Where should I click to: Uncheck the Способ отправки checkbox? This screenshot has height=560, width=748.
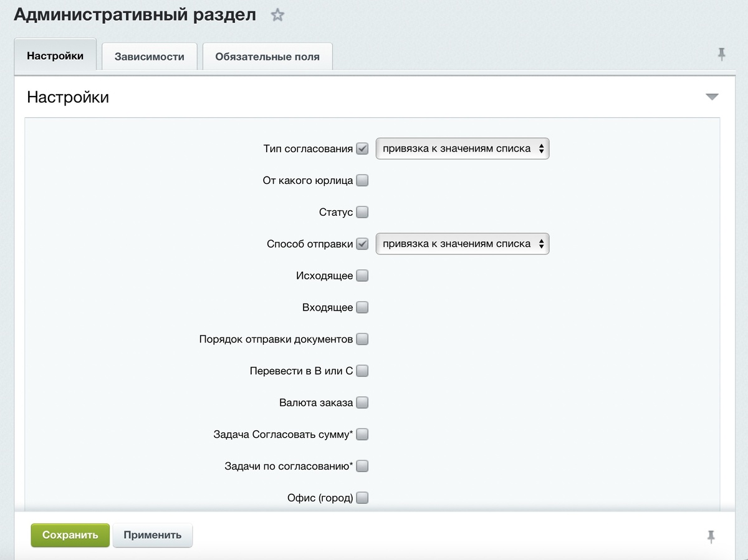point(362,244)
